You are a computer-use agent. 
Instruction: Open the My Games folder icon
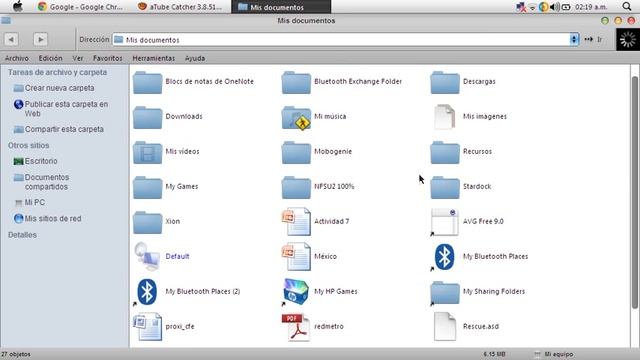point(147,187)
